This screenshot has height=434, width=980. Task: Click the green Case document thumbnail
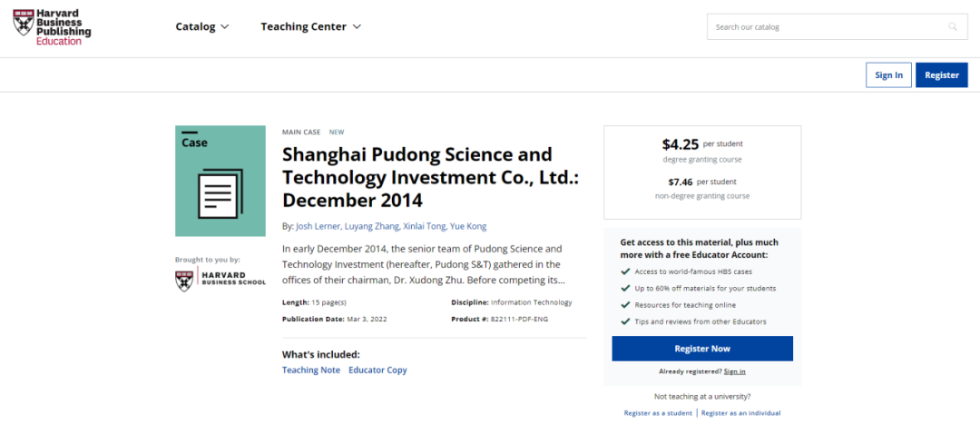220,181
